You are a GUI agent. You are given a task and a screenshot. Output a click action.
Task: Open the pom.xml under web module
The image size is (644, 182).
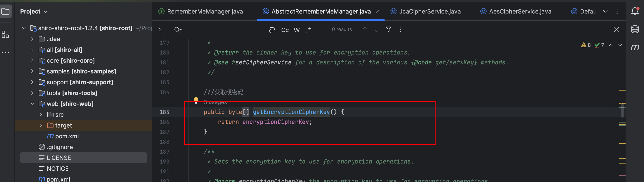pyautogui.click(x=67, y=136)
